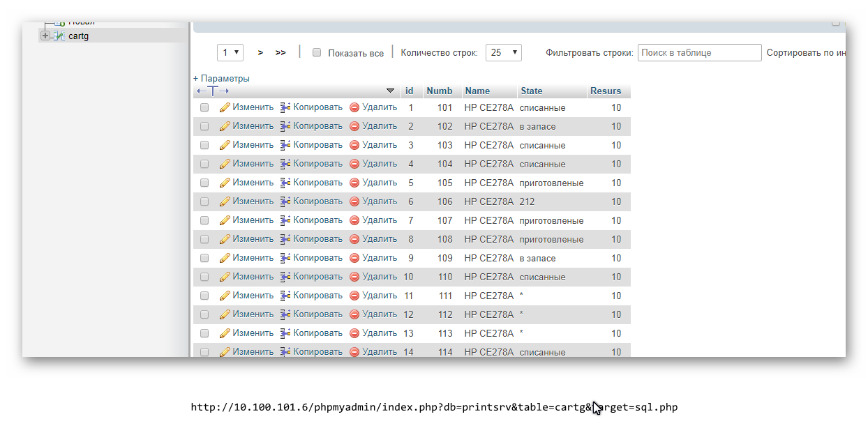Click the copy icon for row id 6

tap(285, 201)
